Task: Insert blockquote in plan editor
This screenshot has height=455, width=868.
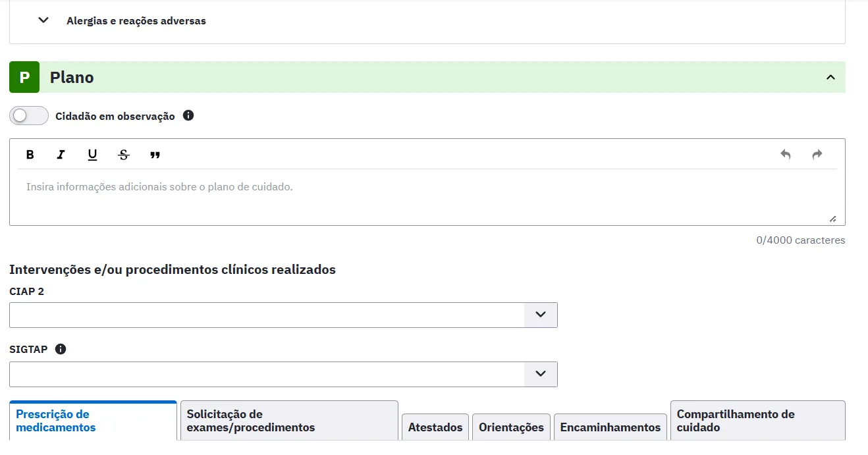Action: click(x=155, y=155)
